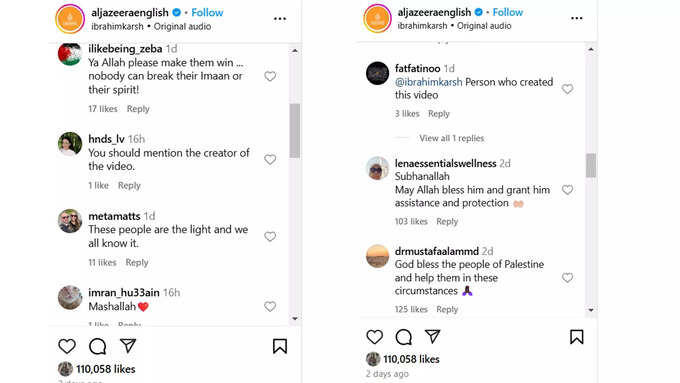The image size is (680, 383).
Task: Click the heart icon under the right post
Action: click(374, 337)
